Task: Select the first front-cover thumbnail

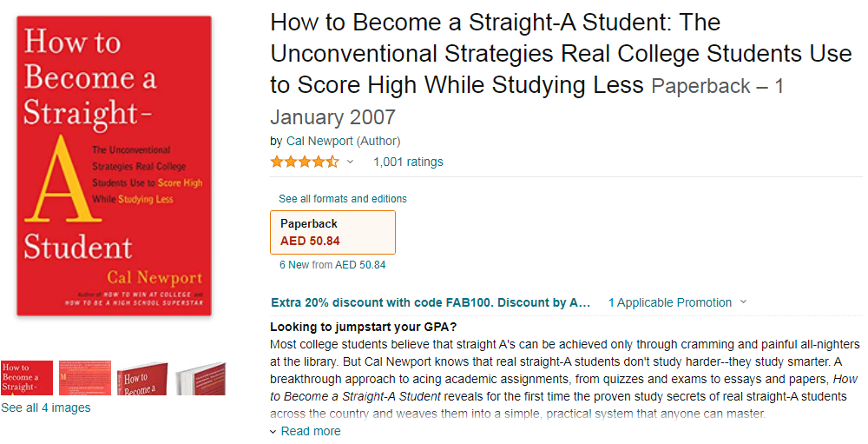Action: pos(26,378)
